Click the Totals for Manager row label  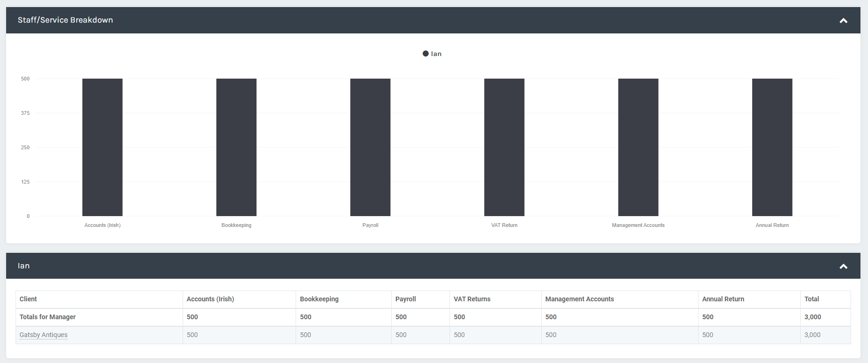[x=48, y=317]
